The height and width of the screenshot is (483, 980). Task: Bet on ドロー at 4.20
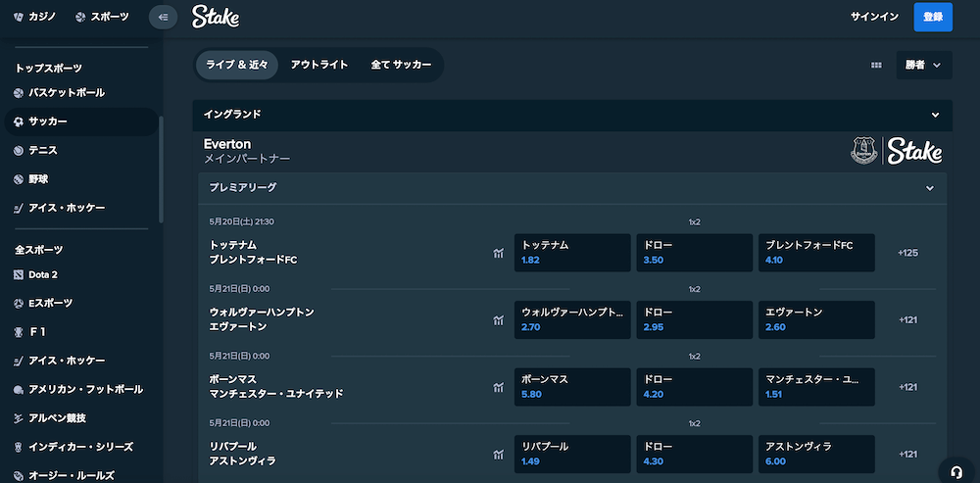click(695, 387)
